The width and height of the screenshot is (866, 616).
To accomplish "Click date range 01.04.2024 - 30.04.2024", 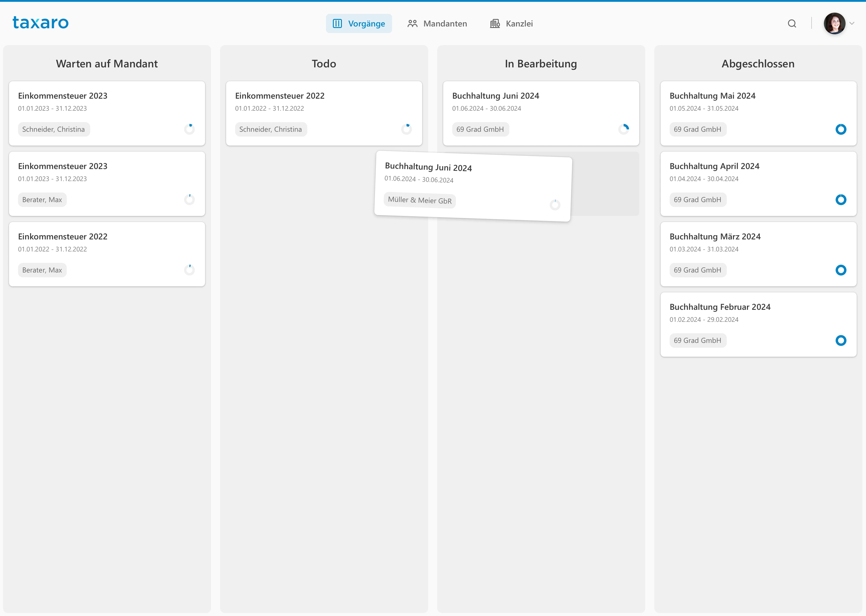I will coord(704,179).
